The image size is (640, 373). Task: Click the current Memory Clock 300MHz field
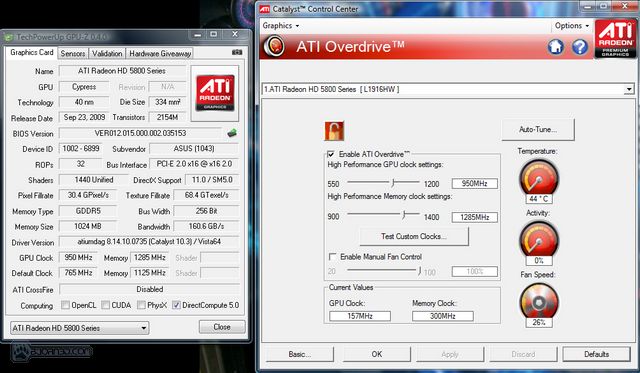coord(443,316)
